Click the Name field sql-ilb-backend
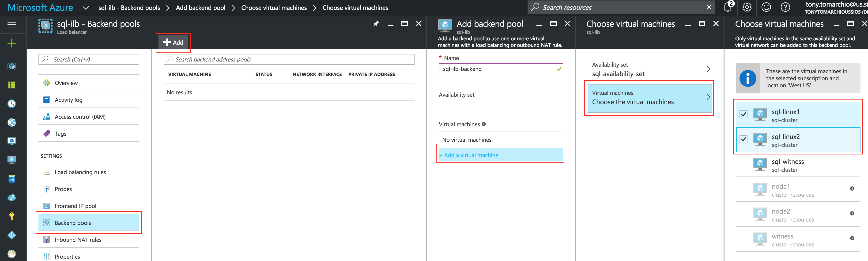This screenshot has height=261, width=868. point(501,69)
